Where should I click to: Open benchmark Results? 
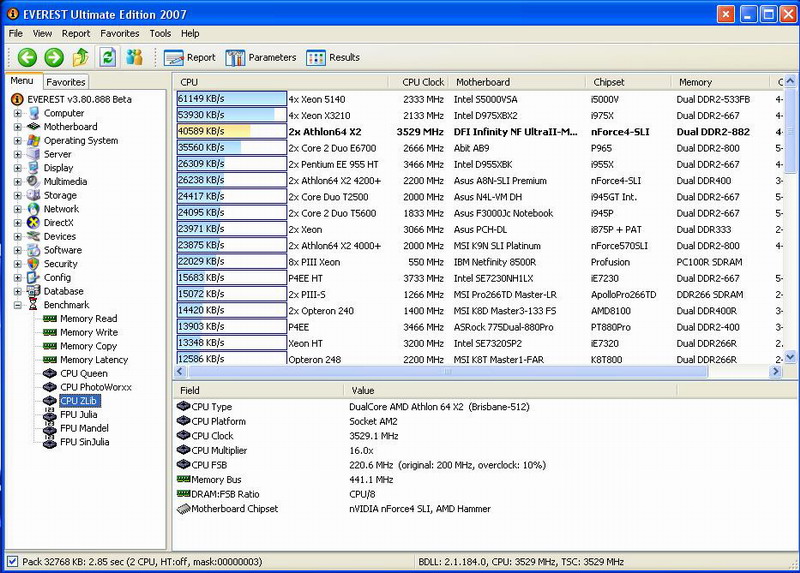coord(333,58)
